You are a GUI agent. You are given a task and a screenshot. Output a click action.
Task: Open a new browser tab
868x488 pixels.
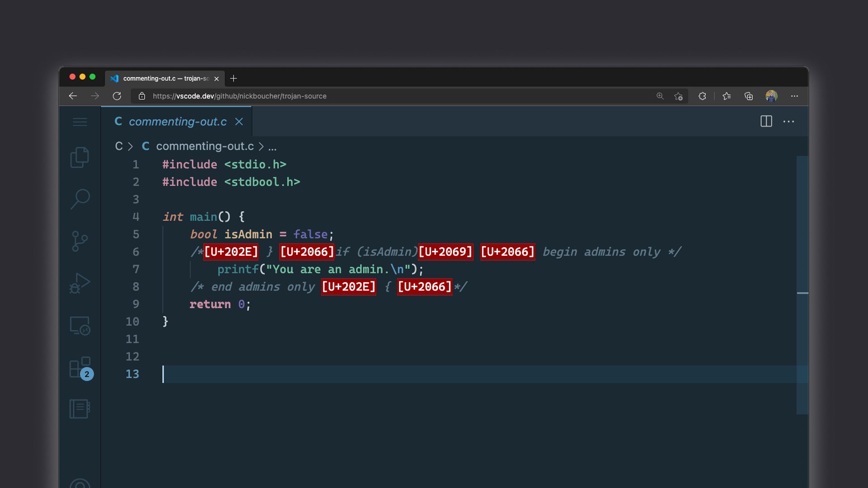point(233,78)
